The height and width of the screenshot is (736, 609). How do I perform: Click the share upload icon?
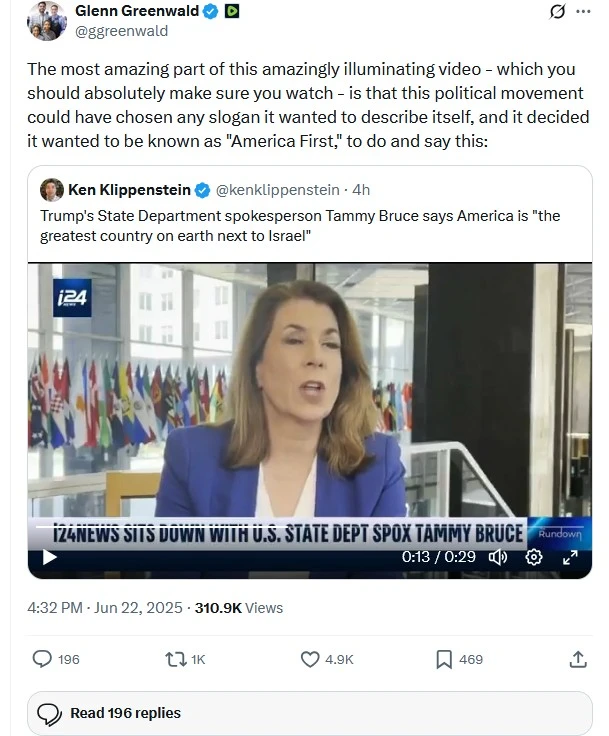578,659
